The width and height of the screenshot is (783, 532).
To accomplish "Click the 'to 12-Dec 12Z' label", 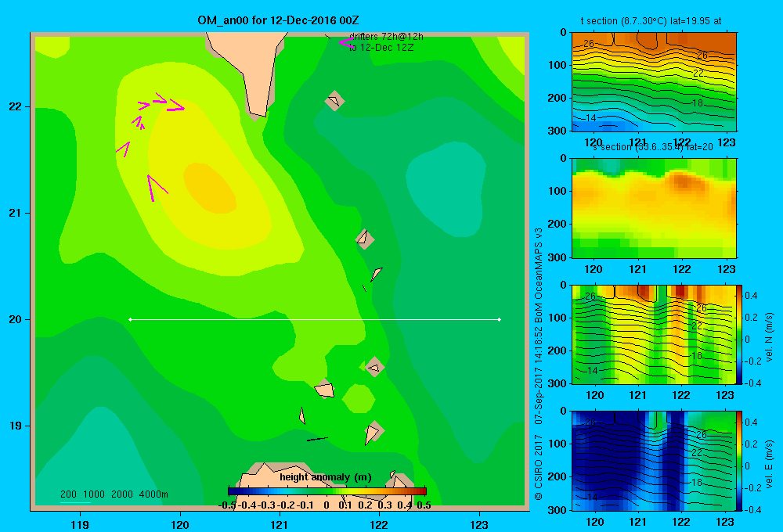I will pyautogui.click(x=381, y=48).
